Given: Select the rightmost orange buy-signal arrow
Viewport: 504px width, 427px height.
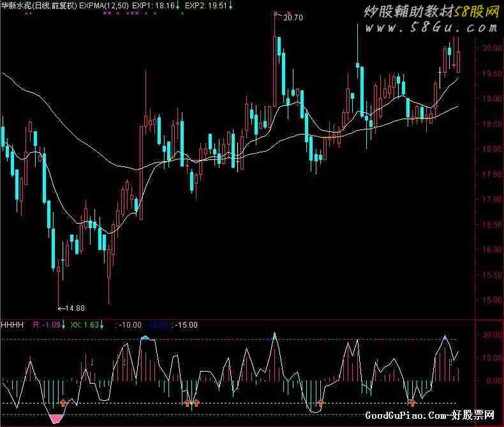Looking at the screenshot, I should click(x=413, y=403).
